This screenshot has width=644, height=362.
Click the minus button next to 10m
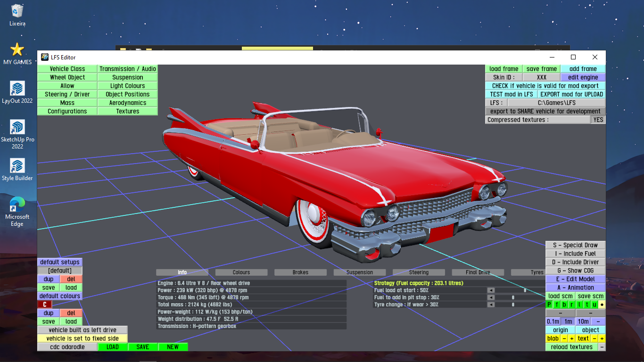click(598, 321)
